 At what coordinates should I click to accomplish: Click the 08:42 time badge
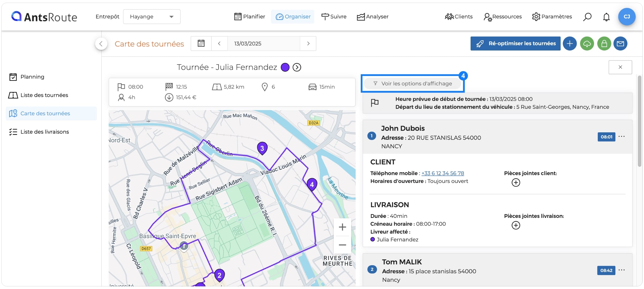coord(606,270)
